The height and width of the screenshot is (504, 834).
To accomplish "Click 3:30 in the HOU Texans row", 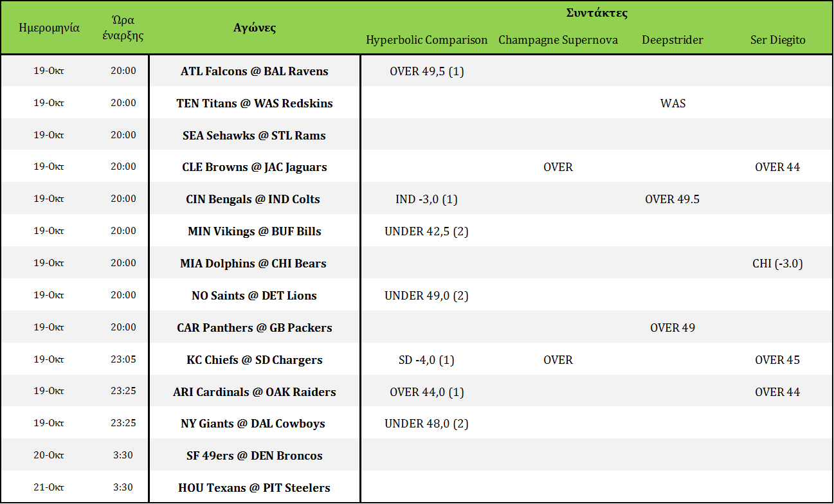I will 123,487.
